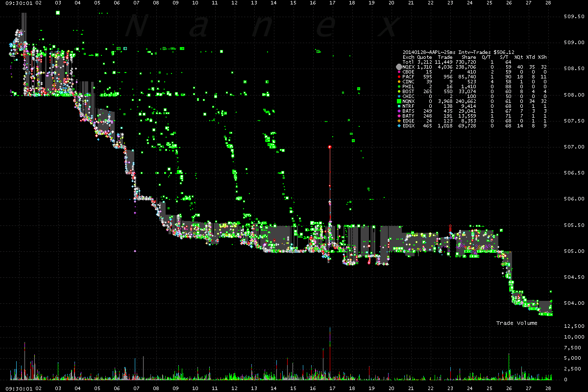Select the orange CINC legend dot

click(x=399, y=82)
